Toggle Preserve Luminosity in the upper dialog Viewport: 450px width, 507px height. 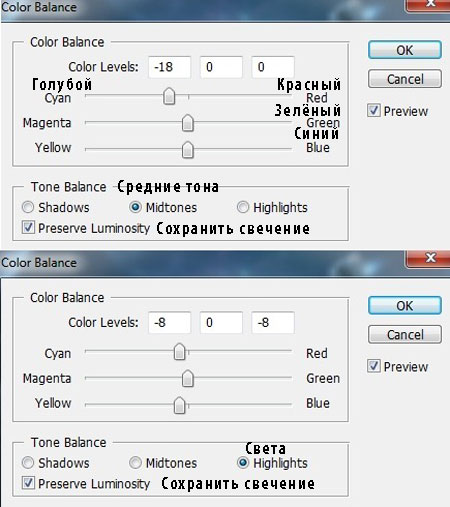[28, 228]
